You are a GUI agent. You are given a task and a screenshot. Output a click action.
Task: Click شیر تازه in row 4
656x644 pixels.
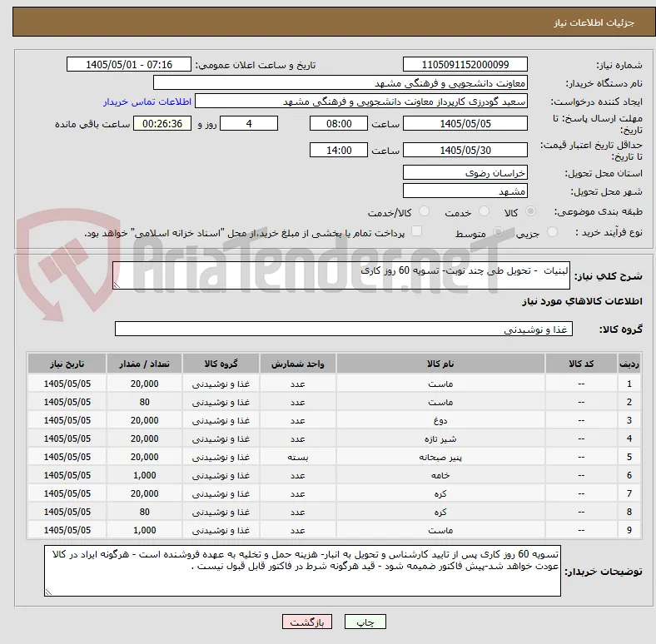(440, 438)
